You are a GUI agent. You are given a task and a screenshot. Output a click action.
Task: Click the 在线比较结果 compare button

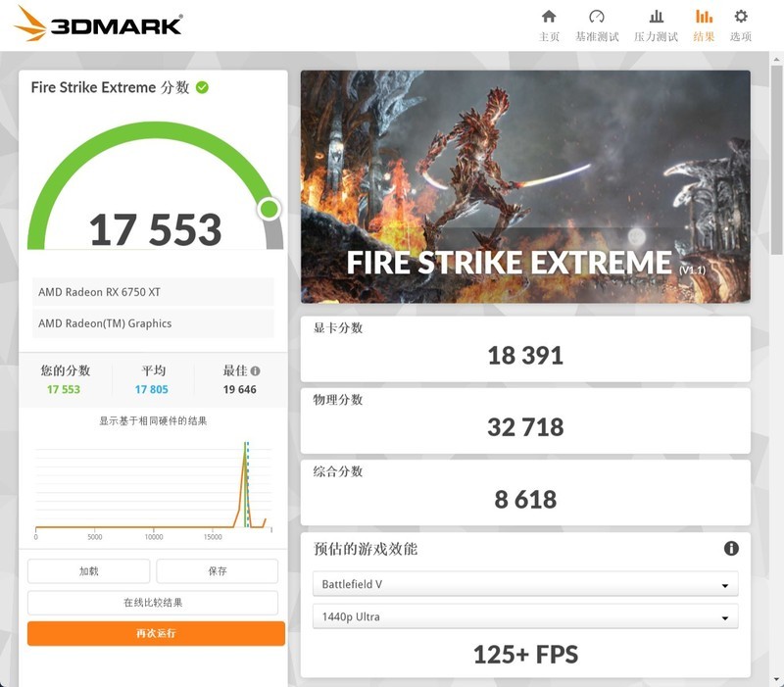pyautogui.click(x=153, y=600)
